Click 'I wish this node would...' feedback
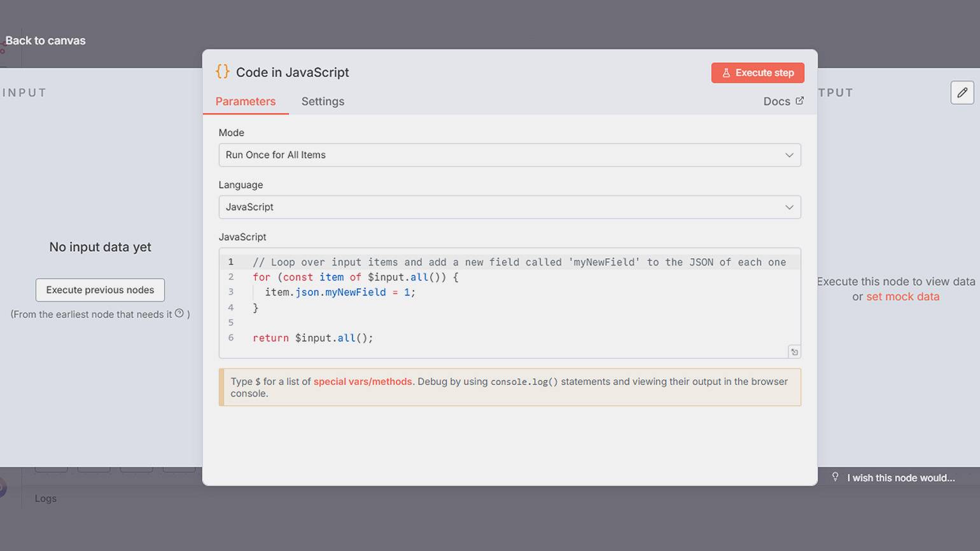The width and height of the screenshot is (980, 551). 900,478
